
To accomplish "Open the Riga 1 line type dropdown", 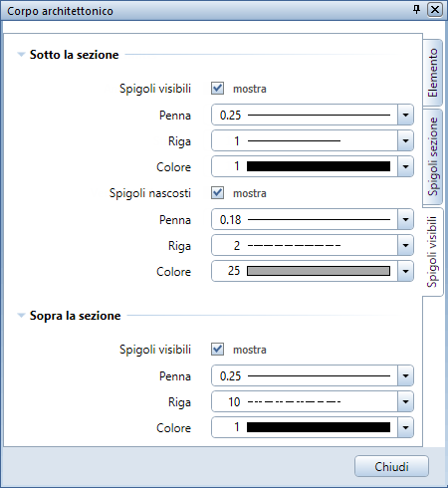I will (x=405, y=140).
